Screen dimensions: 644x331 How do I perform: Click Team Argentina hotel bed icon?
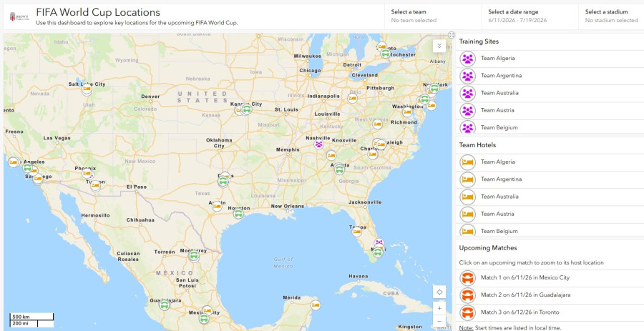pyautogui.click(x=467, y=179)
